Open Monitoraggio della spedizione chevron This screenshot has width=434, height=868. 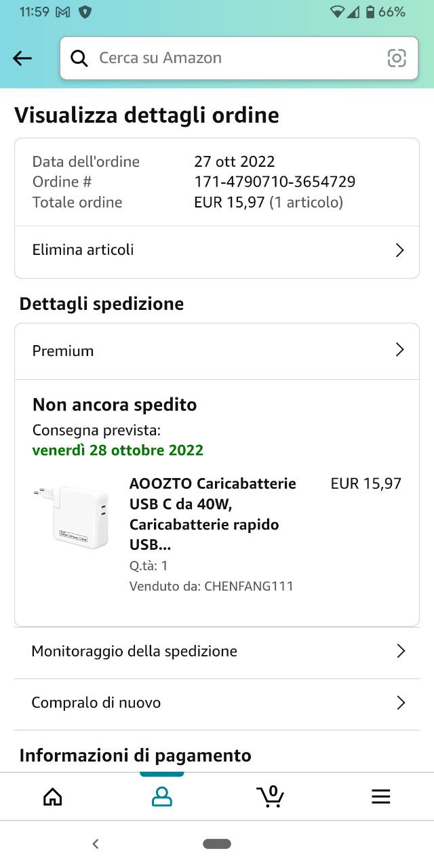tap(400, 651)
